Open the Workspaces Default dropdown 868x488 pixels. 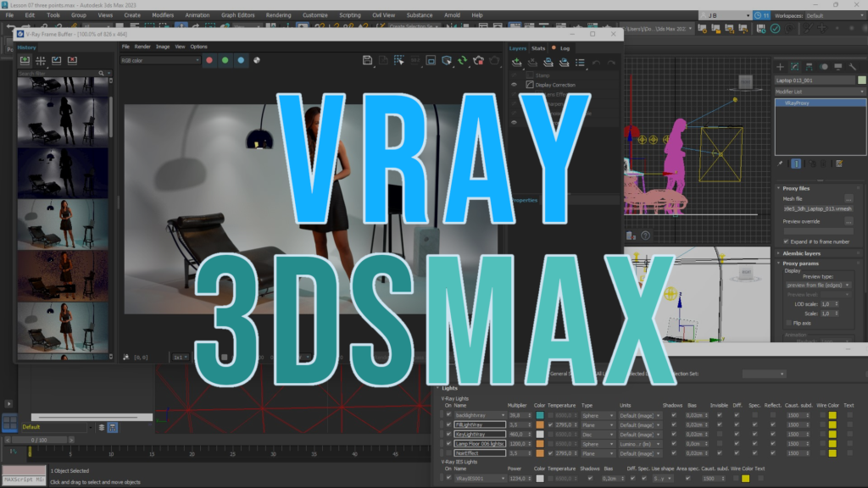click(834, 15)
